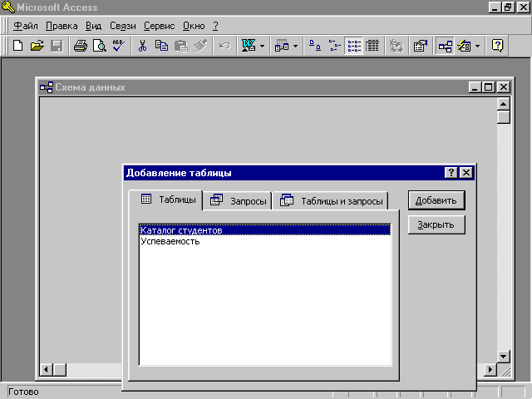Switch to the Small Icons view

[x=334, y=46]
